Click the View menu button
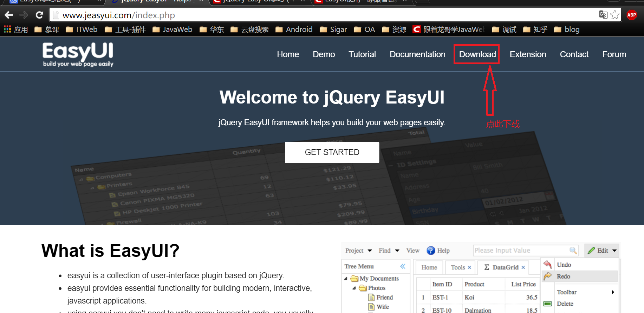Image resolution: width=644 pixels, height=313 pixels. coord(413,251)
